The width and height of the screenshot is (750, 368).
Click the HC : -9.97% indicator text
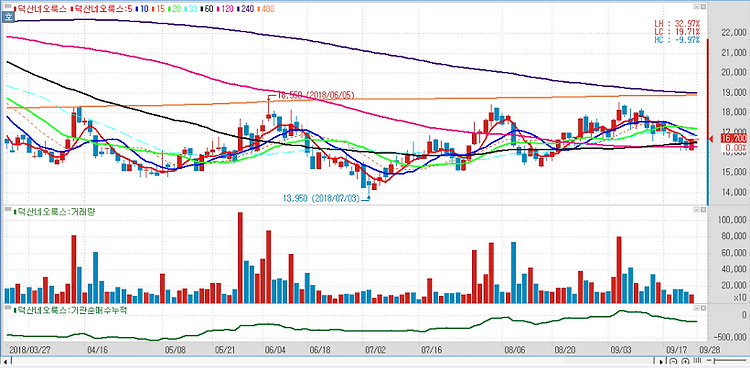click(677, 39)
